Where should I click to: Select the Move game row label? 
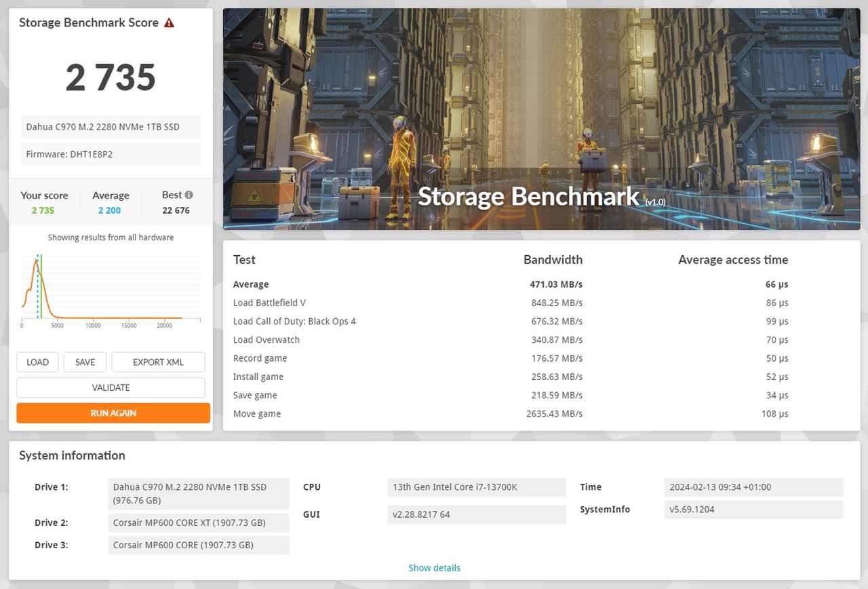tap(257, 414)
